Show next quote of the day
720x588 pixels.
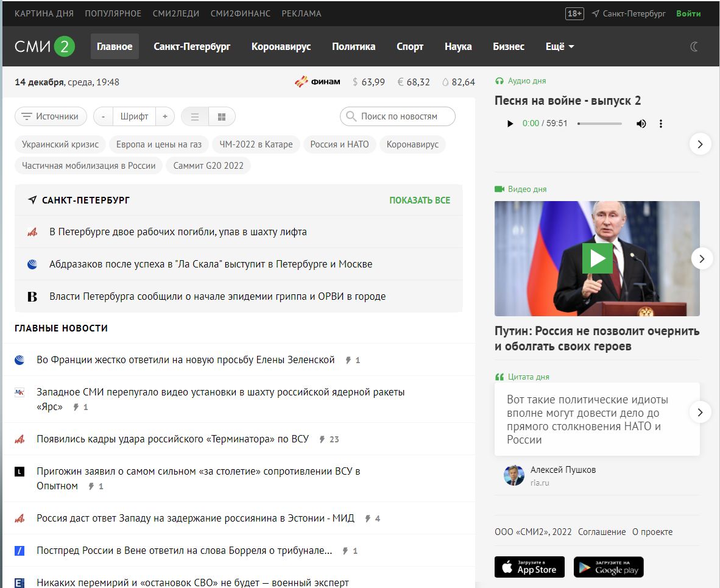coord(700,413)
